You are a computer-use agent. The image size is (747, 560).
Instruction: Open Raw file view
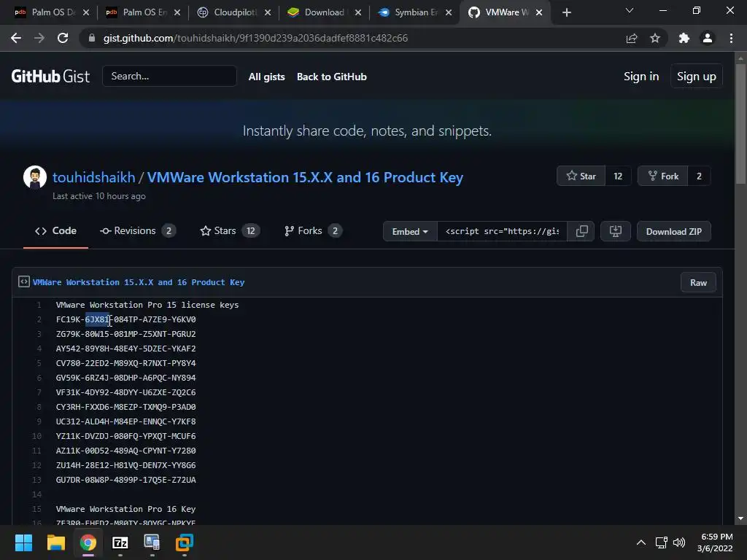[x=698, y=283]
